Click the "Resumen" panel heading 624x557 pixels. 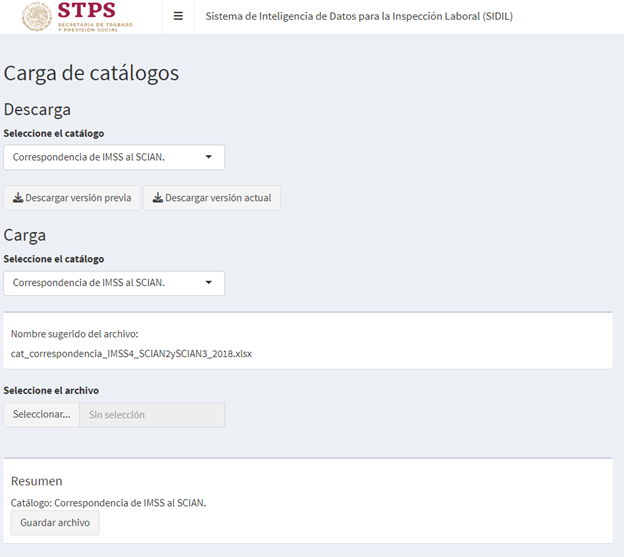point(36,481)
